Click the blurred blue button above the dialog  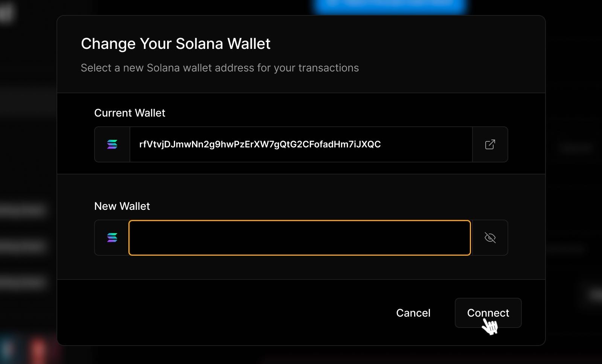[x=390, y=6]
